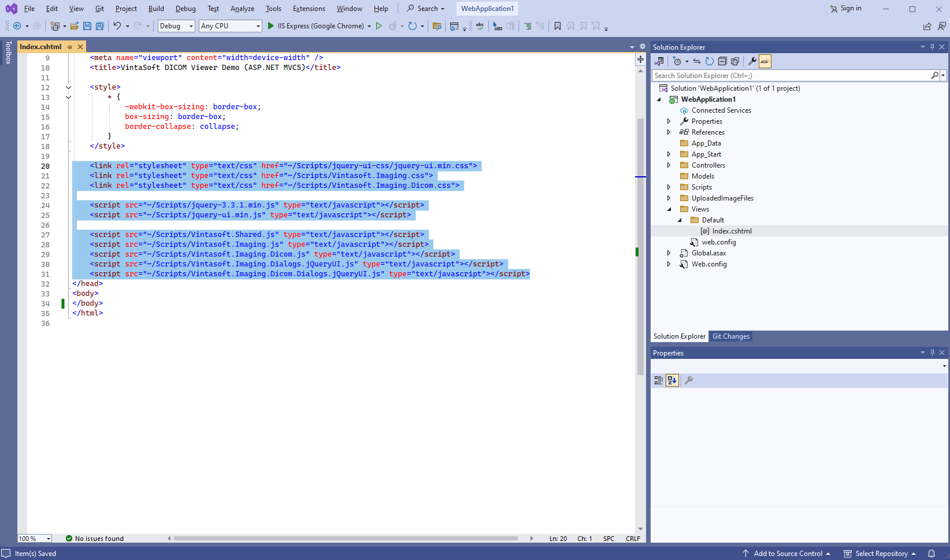Click the editor horizontal scrollbar thumb
Image resolution: width=950 pixels, height=560 pixels.
click(346, 539)
